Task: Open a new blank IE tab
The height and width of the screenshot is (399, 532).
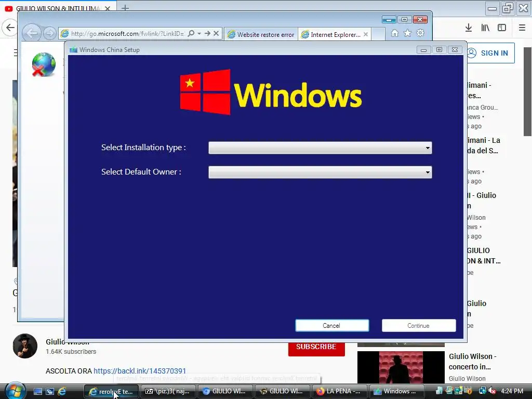Action: [378, 34]
